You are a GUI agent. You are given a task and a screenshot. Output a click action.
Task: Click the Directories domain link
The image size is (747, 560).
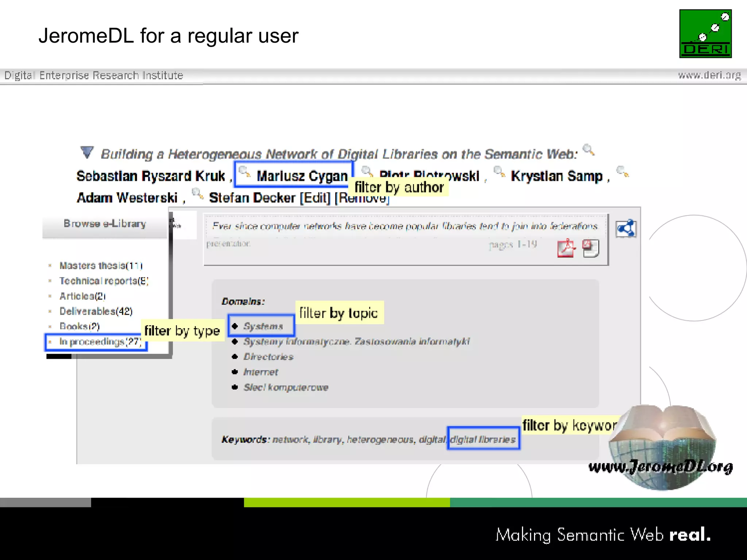coord(268,357)
